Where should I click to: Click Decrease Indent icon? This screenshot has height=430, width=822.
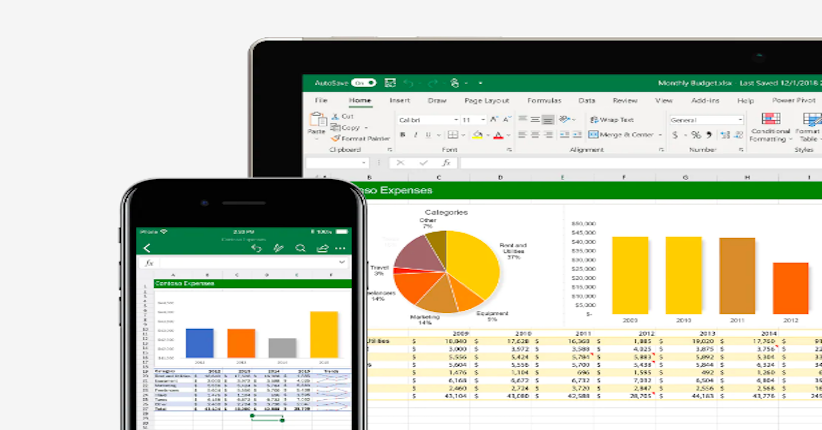click(x=565, y=135)
